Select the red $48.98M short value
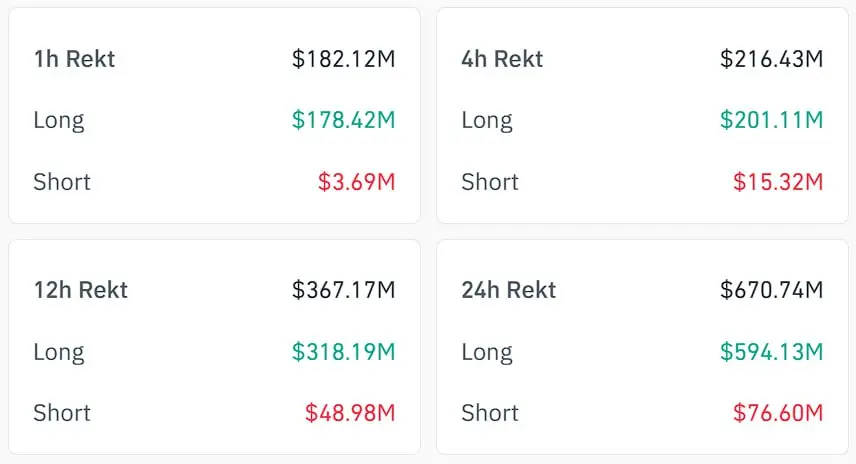This screenshot has height=464, width=856. click(350, 413)
